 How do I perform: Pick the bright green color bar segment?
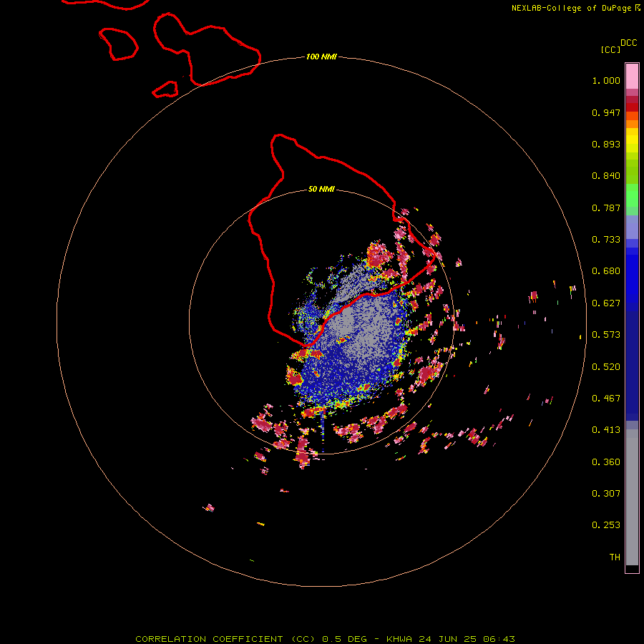pos(632,195)
